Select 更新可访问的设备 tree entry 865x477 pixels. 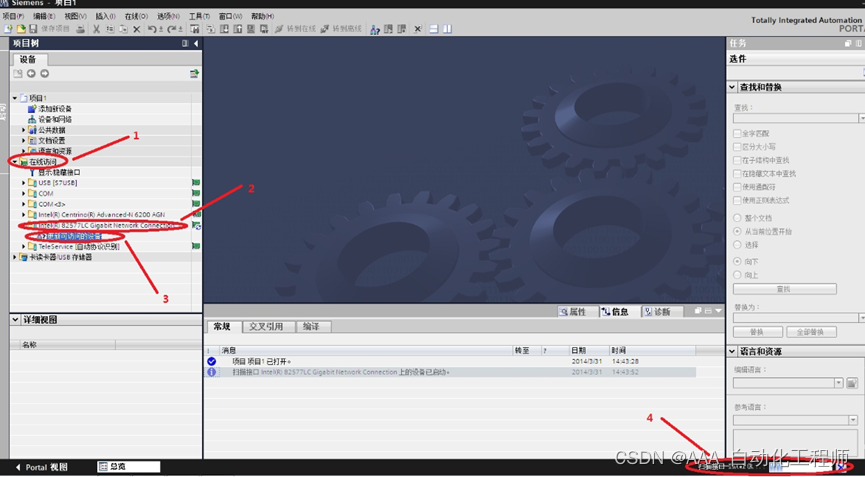(74, 236)
